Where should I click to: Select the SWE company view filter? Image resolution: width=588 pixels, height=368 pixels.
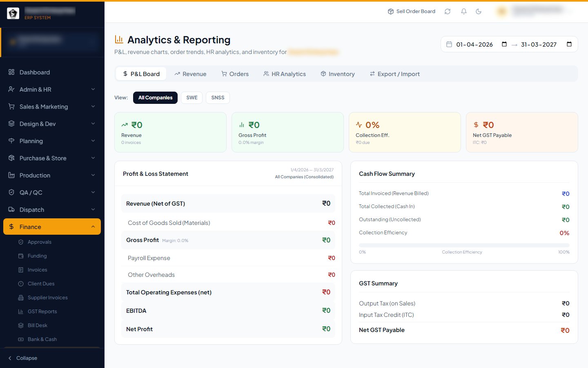192,98
